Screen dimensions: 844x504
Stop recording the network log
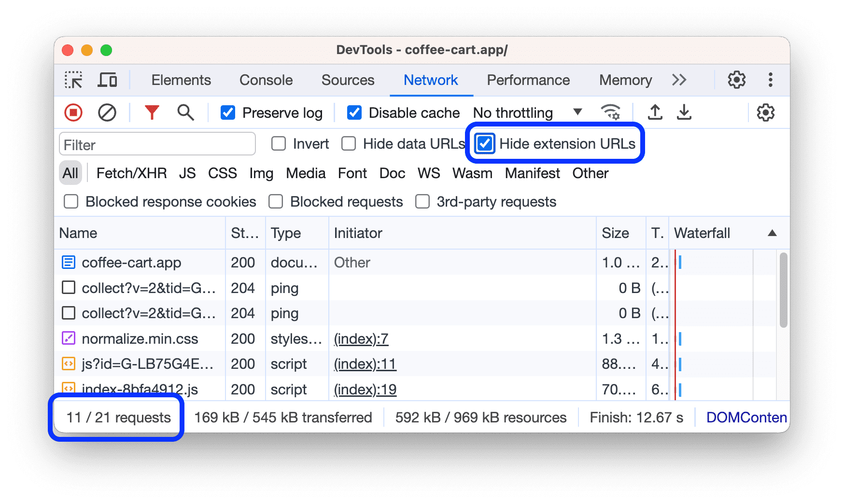coord(73,112)
